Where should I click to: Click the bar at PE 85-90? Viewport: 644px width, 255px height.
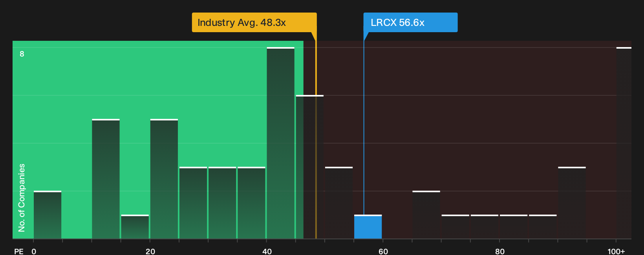543,227
